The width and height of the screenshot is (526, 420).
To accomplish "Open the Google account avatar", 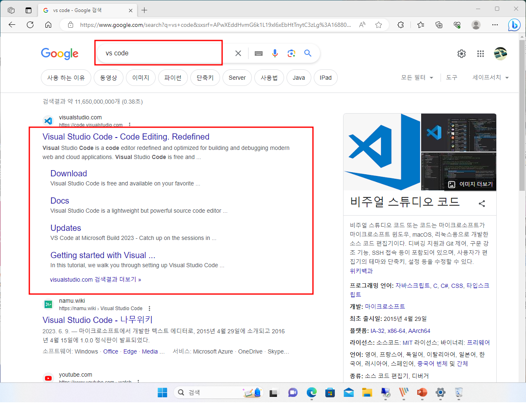I will (x=500, y=54).
